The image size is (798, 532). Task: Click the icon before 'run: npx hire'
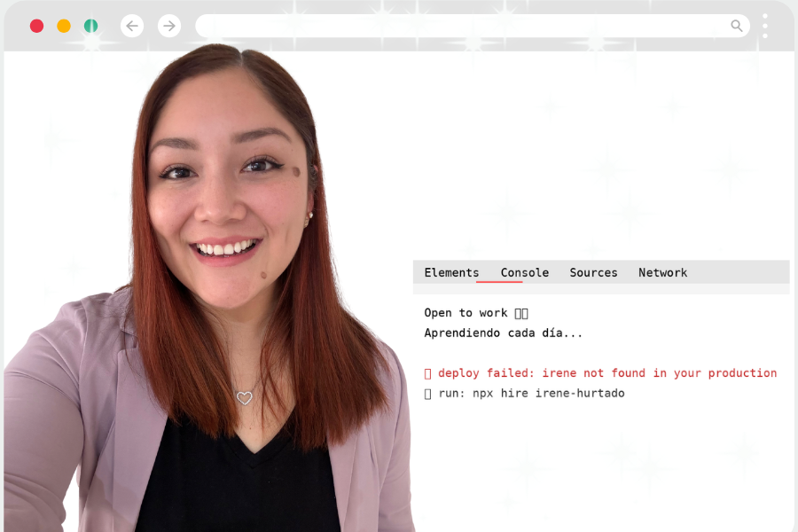coord(427,393)
